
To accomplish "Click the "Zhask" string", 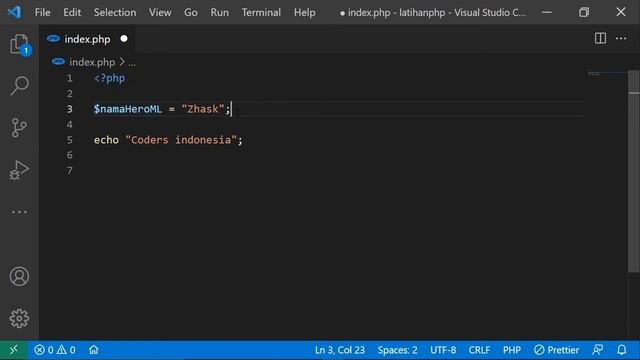I will click(x=203, y=109).
